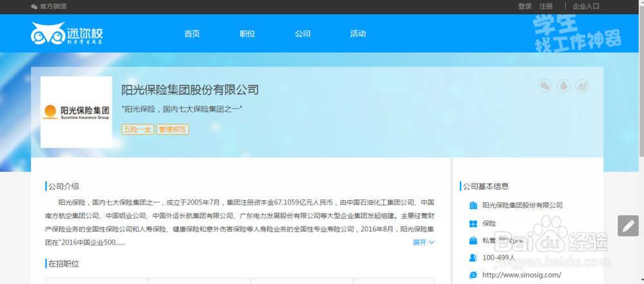The image size is (644, 284).
Task: Click the 登录 link
Action: (x=525, y=6)
